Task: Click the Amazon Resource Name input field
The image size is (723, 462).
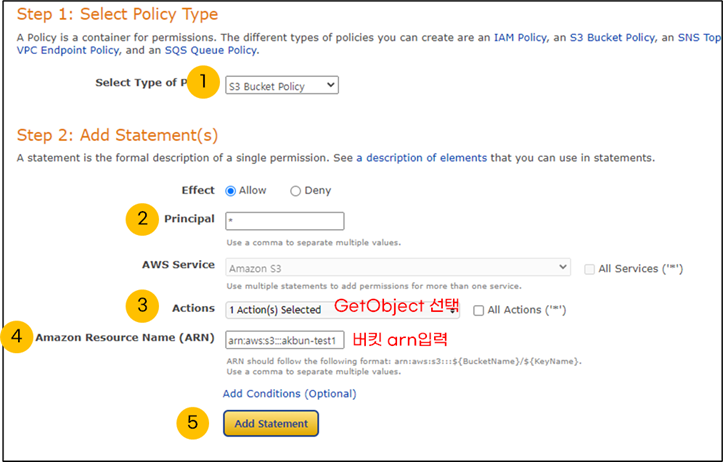Action: pyautogui.click(x=284, y=340)
